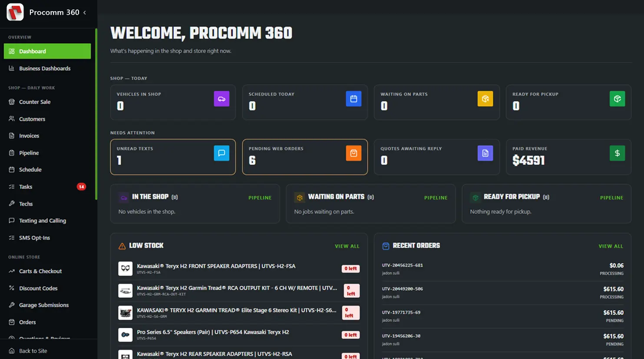Click View All in Low Stock
The width and height of the screenshot is (644, 359).
coord(347,246)
